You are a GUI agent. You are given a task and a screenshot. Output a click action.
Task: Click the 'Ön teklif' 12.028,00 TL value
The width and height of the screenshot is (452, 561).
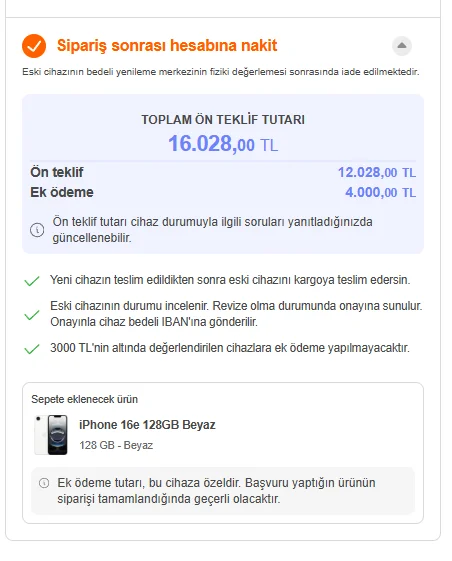[x=377, y=173]
